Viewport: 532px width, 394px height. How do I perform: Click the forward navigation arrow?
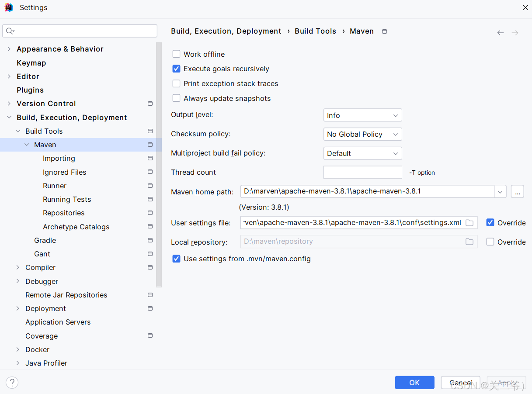click(515, 33)
